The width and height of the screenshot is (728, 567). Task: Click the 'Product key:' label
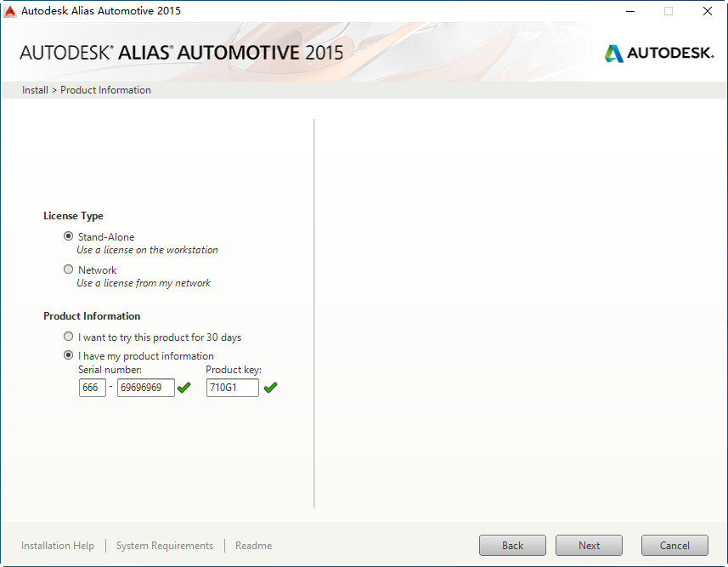[234, 370]
